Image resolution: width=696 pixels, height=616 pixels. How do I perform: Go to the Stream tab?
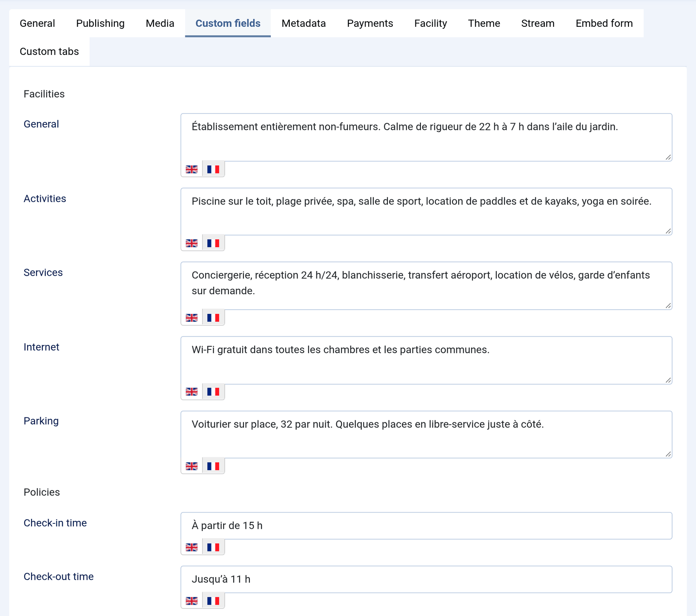click(538, 23)
